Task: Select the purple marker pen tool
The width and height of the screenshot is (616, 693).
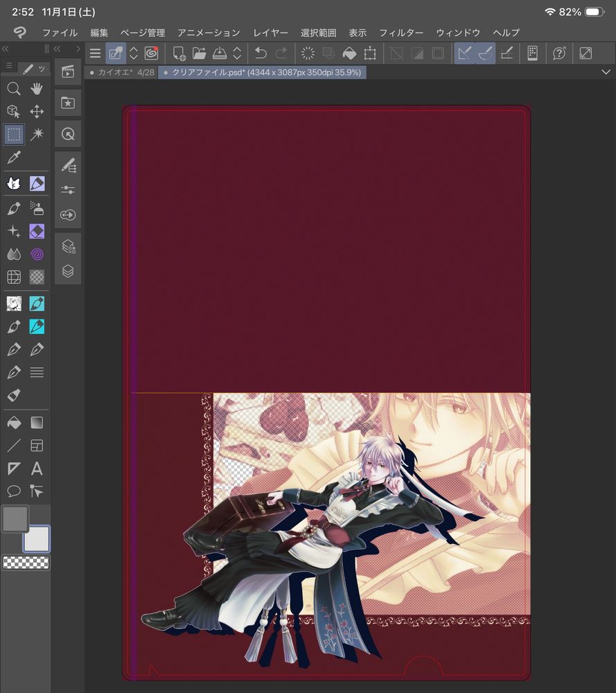Action: (x=37, y=184)
